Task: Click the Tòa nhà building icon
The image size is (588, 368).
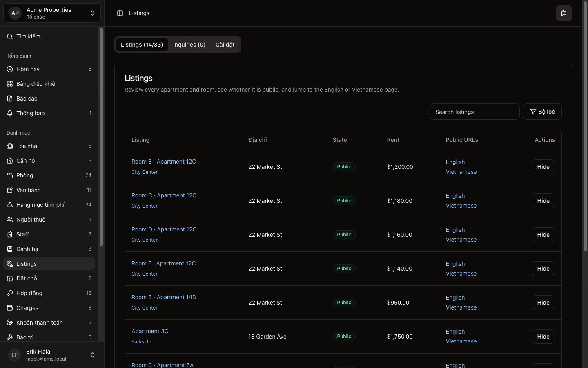Action: tap(10, 146)
